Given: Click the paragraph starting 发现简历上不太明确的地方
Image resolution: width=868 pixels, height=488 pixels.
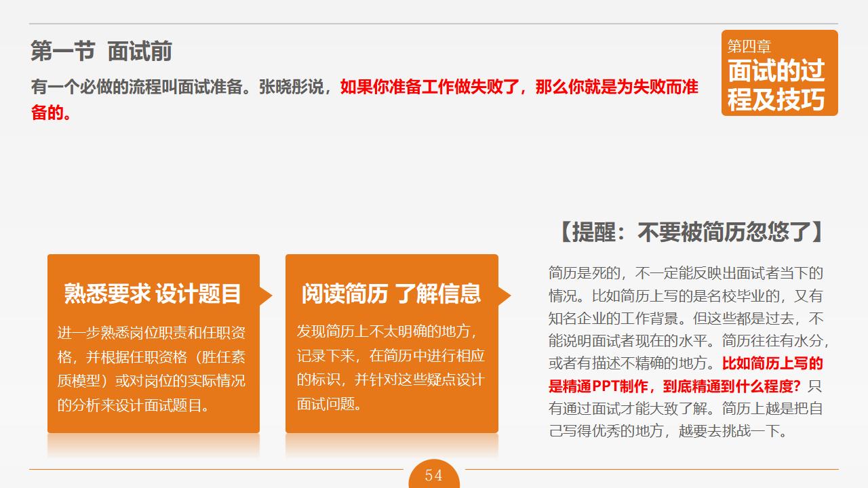Looking at the screenshot, I should (391, 367).
